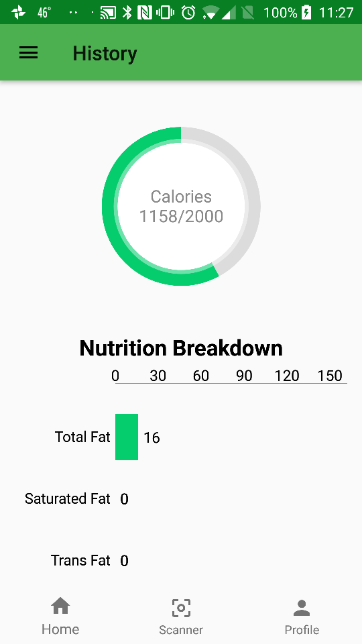Tap the vibrate mode status icon
The height and width of the screenshot is (644, 362).
(x=166, y=12)
